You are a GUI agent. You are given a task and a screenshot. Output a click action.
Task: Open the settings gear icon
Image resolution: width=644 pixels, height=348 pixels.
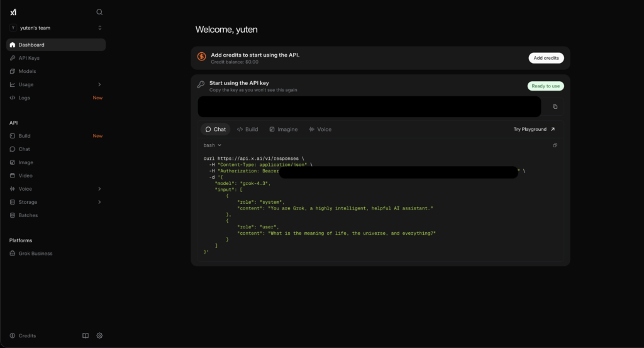pos(99,335)
